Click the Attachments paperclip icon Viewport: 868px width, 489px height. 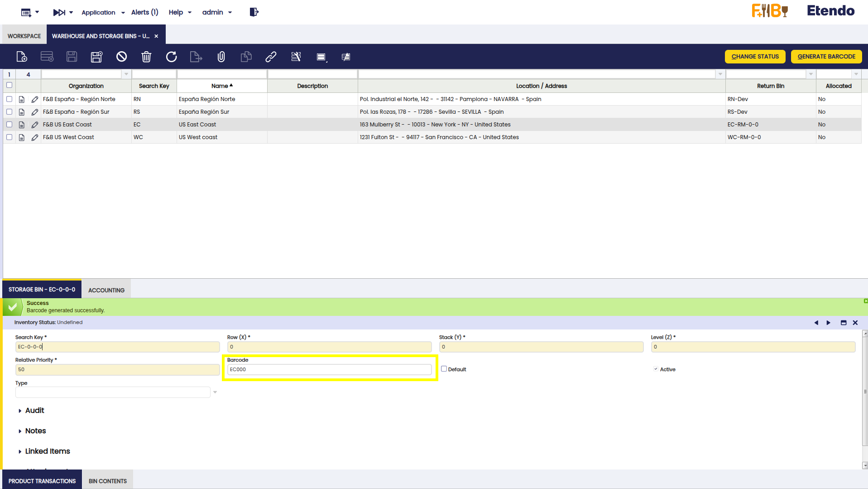[221, 57]
